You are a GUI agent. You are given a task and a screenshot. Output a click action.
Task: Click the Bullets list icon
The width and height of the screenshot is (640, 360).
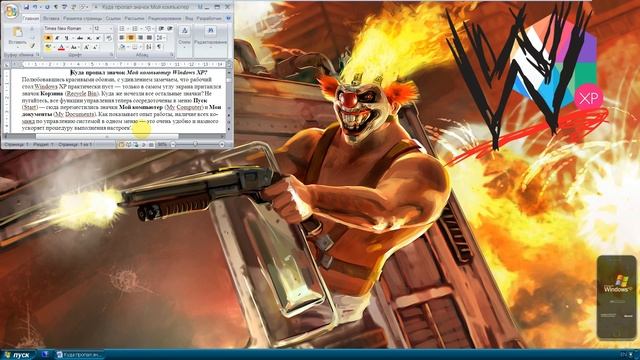122,28
